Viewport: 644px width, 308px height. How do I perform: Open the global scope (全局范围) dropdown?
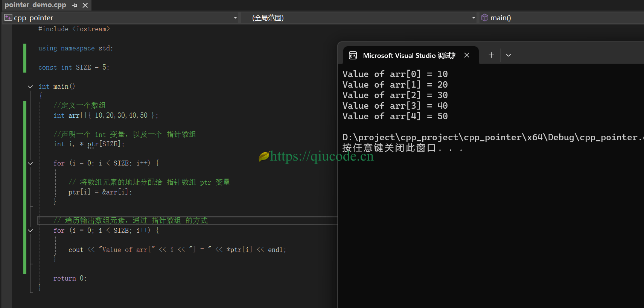[473, 18]
